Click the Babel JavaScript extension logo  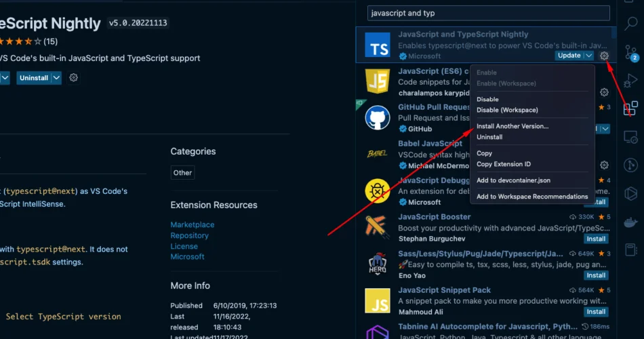(x=377, y=154)
